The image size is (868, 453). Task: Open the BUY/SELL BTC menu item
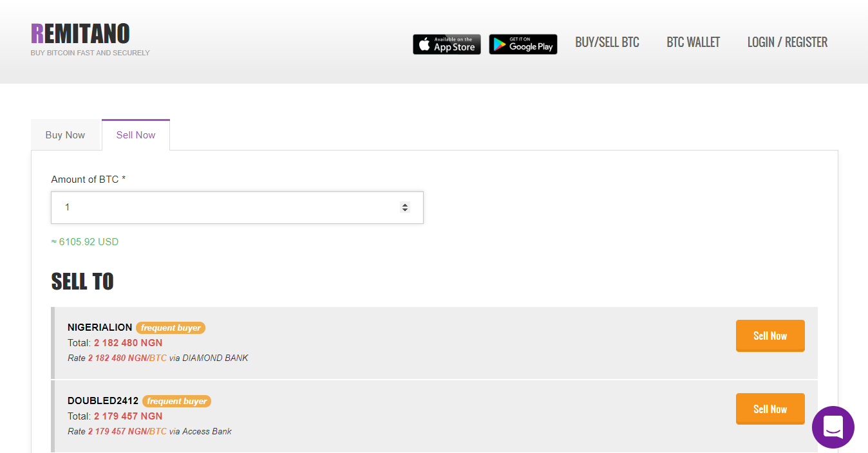coord(607,42)
